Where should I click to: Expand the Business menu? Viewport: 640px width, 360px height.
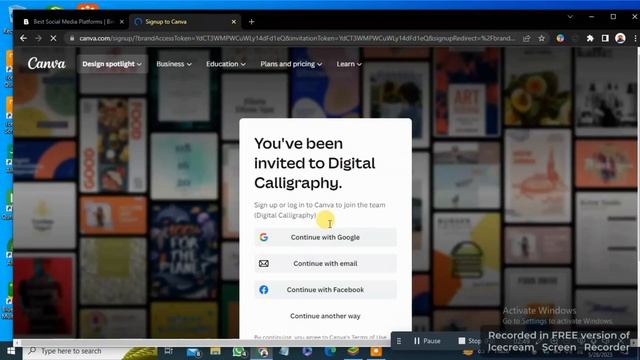point(174,64)
